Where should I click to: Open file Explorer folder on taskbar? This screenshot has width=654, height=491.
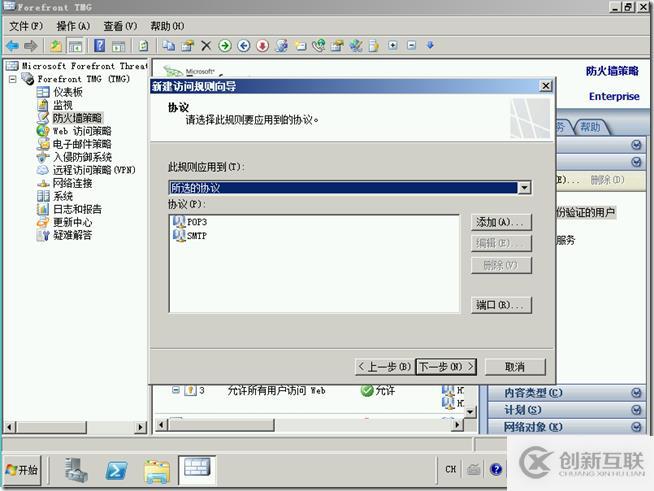[x=157, y=471]
